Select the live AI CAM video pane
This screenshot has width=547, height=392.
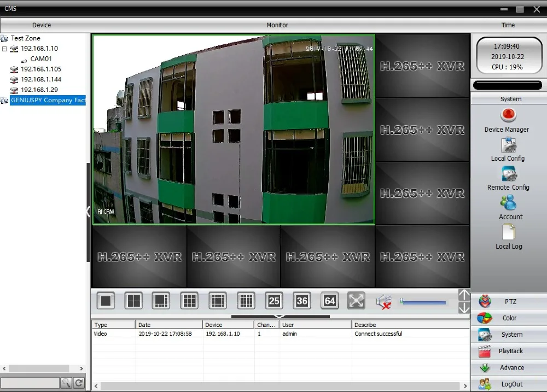tap(234, 129)
